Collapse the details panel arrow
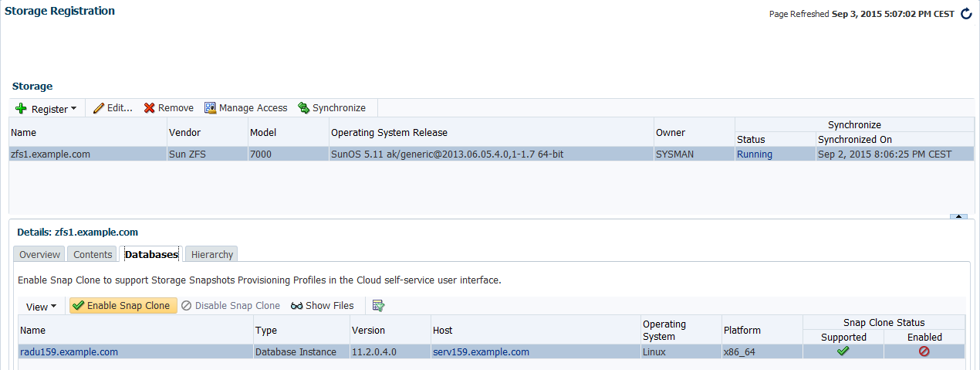 [958, 217]
